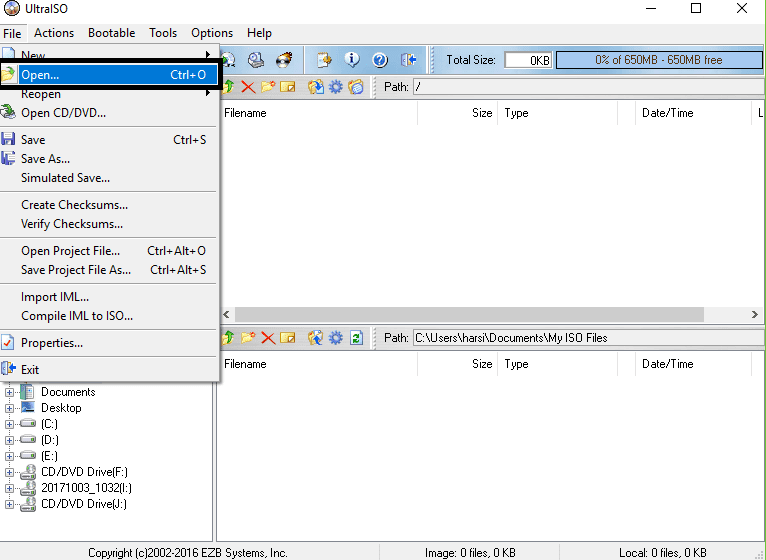The image size is (766, 560).
Task: Click Create Checksums... menu entry
Action: 109,205
